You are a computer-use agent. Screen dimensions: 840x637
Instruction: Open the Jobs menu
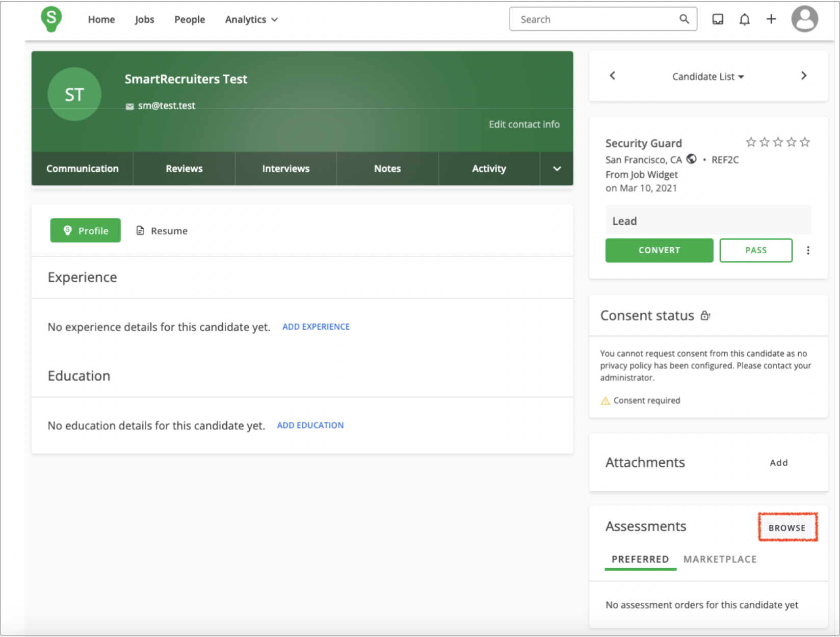[x=144, y=19]
